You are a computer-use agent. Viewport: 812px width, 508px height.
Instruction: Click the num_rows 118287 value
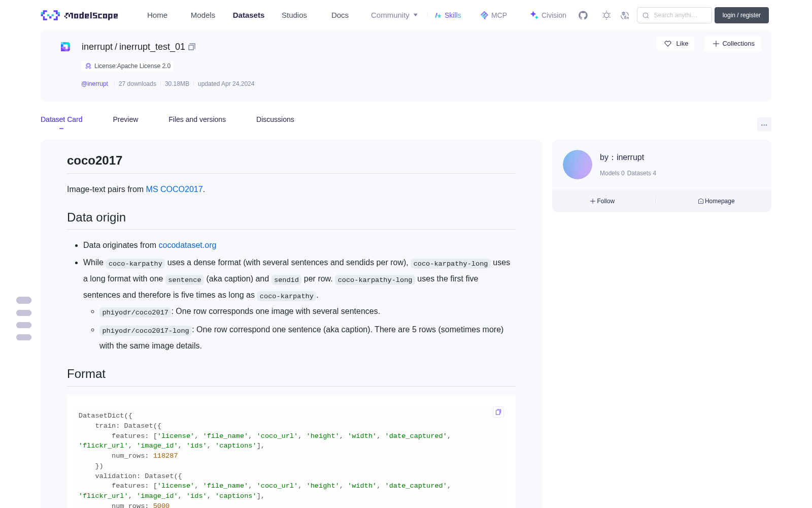pyautogui.click(x=165, y=456)
